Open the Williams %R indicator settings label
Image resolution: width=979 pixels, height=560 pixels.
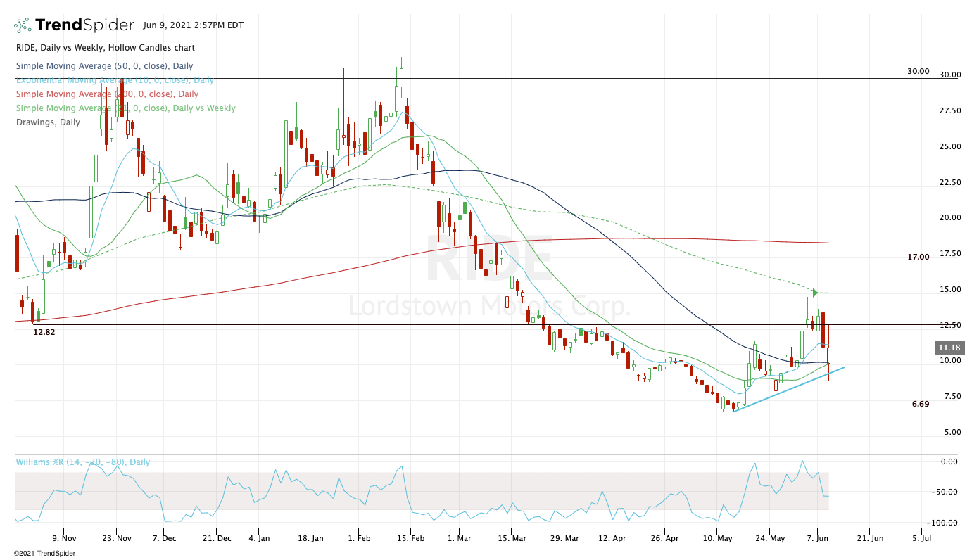click(82, 462)
